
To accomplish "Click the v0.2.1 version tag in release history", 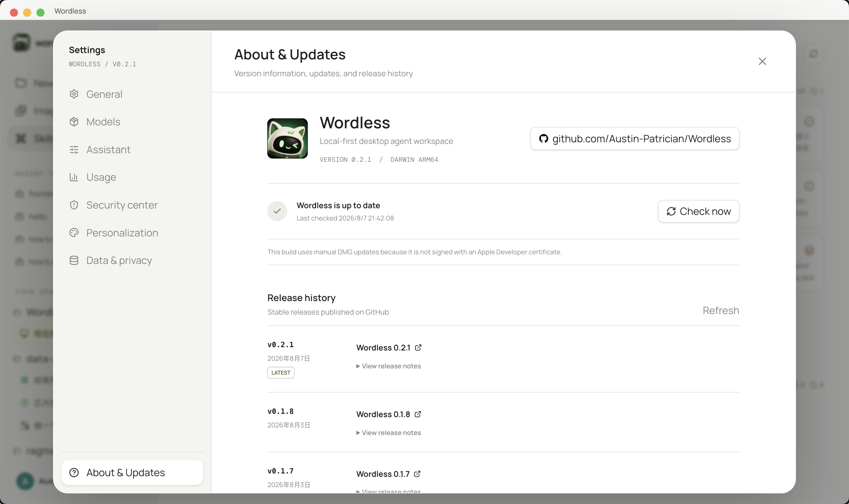I will [x=281, y=345].
